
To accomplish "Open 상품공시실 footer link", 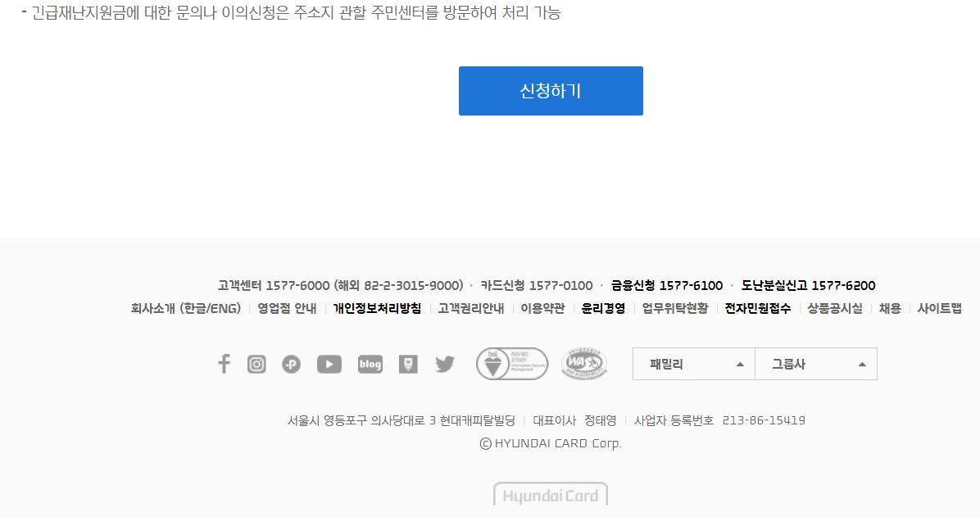I will point(834,308).
